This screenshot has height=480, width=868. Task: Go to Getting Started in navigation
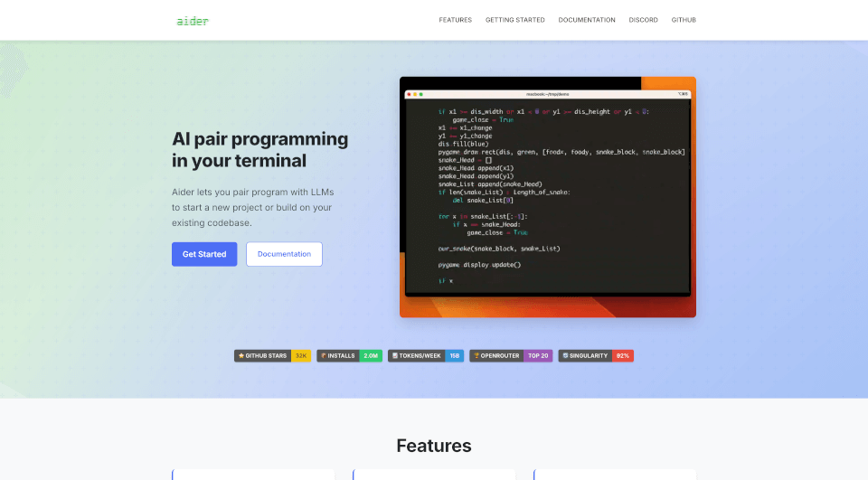[x=514, y=20]
